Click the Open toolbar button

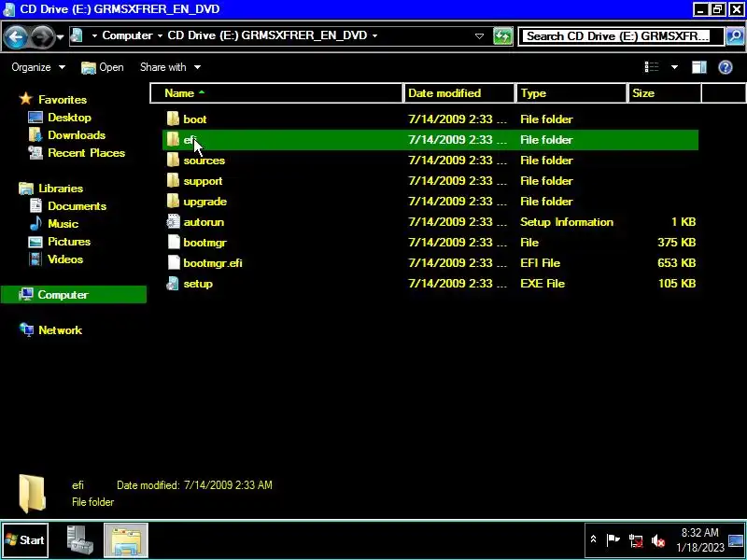click(103, 67)
